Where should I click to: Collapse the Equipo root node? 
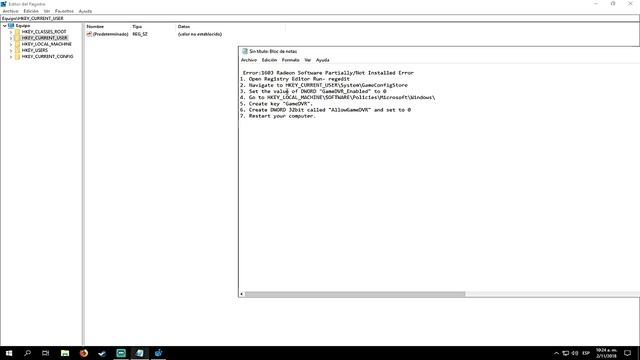click(x=4, y=26)
